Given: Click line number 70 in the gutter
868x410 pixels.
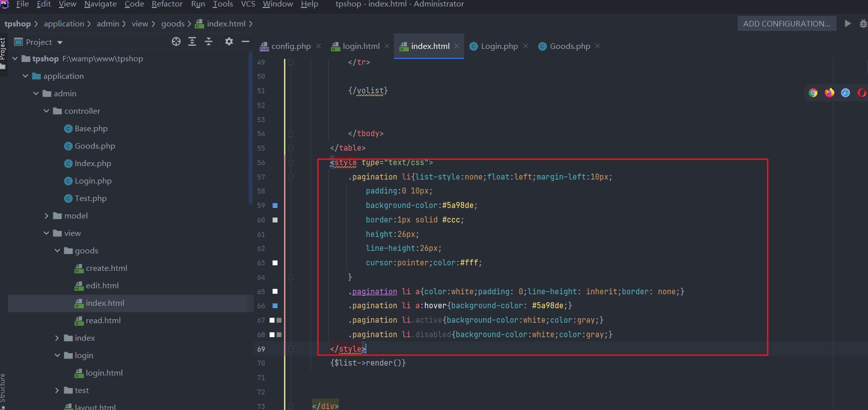Looking at the screenshot, I should click(261, 363).
